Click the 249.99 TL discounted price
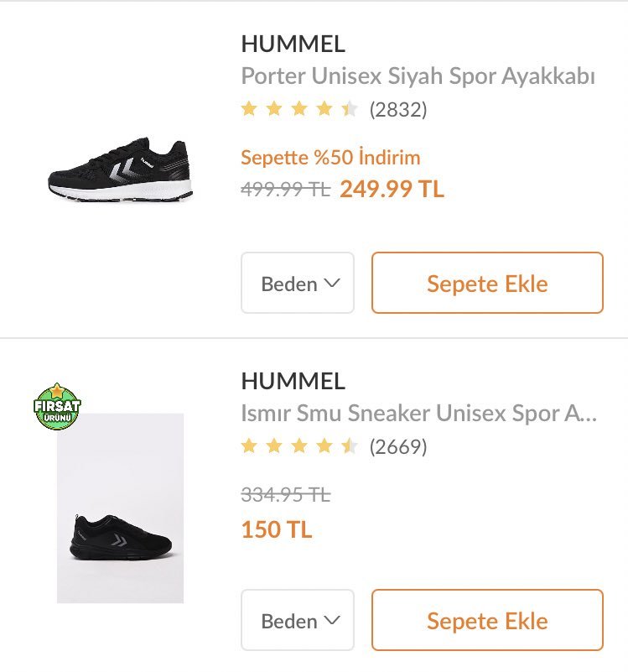 (x=392, y=190)
